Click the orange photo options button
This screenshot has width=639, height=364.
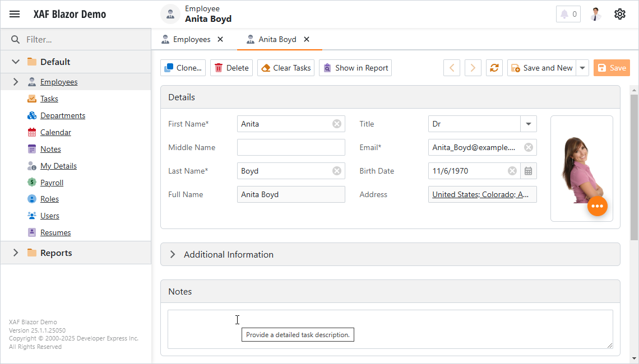tap(597, 206)
